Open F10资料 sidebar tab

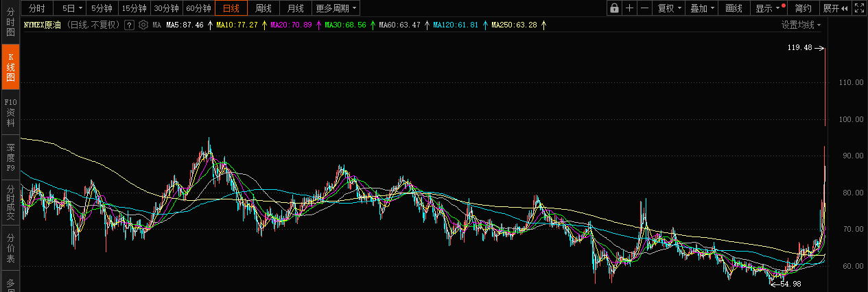click(x=10, y=112)
